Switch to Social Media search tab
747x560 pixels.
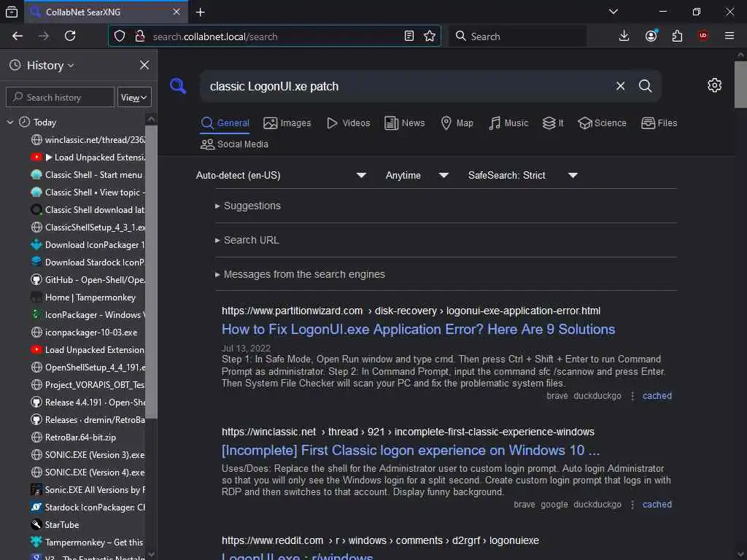234,144
